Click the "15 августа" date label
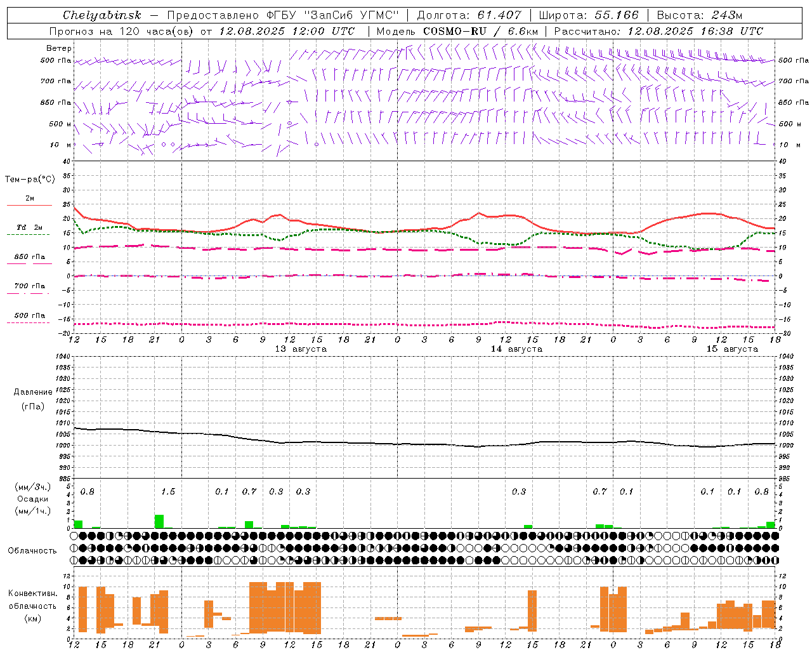 (x=732, y=349)
